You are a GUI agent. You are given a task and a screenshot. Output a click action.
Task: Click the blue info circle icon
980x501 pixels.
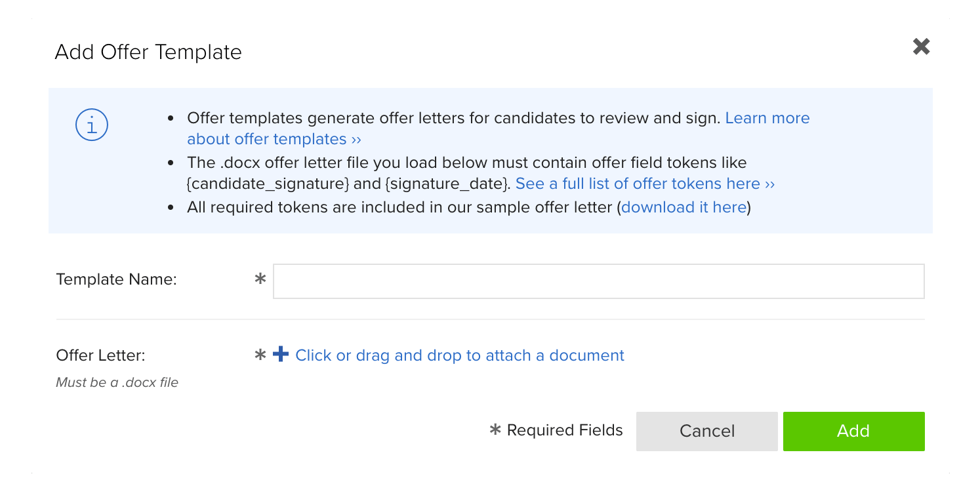92,125
